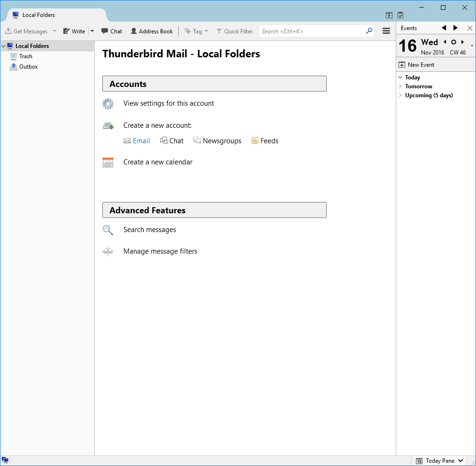Viewport: 476px width, 466px height.
Task: Create a new Email account
Action: click(x=141, y=141)
